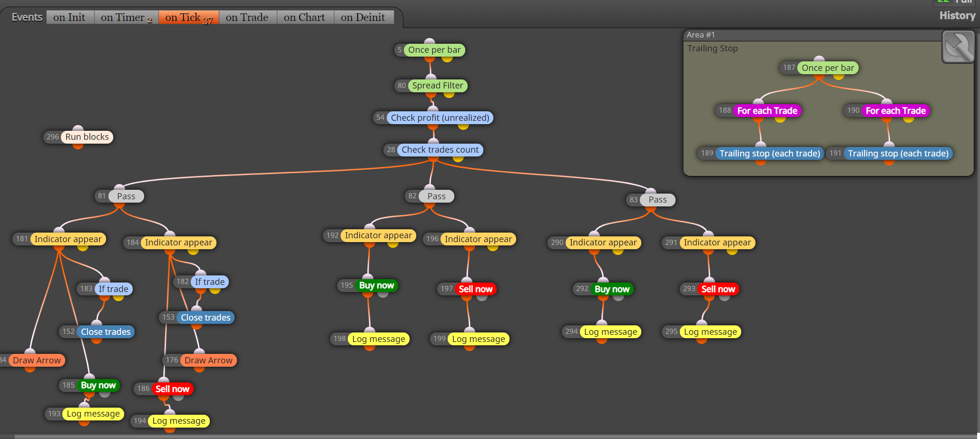
Task: Select Log message block 199
Action: 479,339
